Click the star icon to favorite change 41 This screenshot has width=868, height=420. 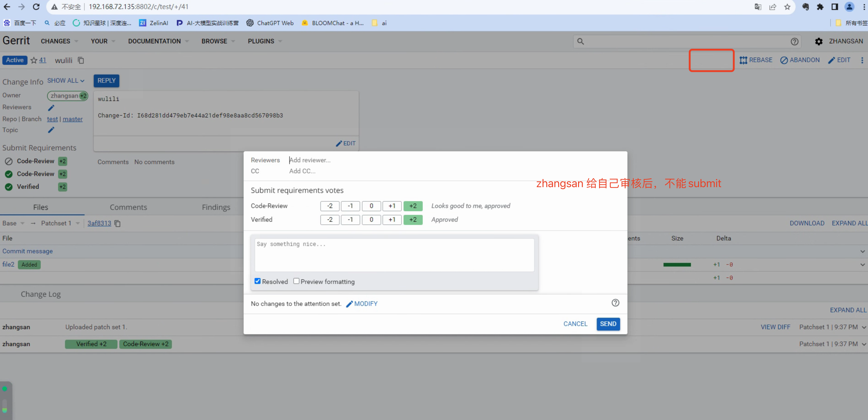[34, 60]
